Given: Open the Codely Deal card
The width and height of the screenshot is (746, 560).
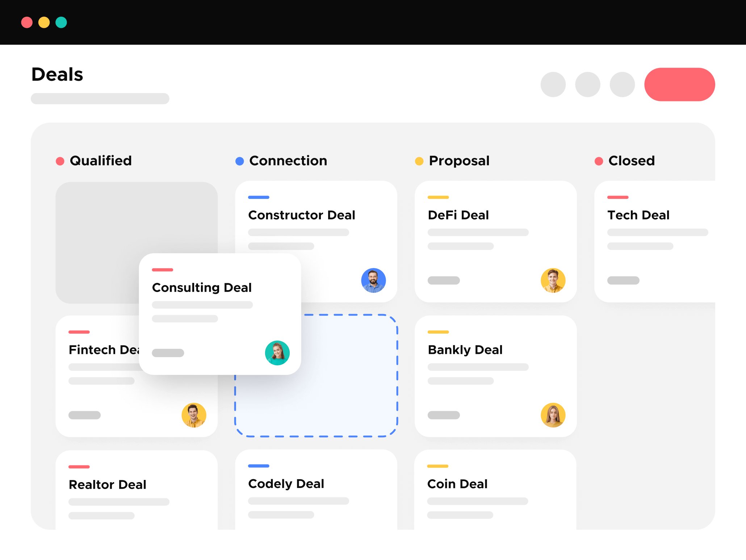Looking at the screenshot, I should [286, 484].
